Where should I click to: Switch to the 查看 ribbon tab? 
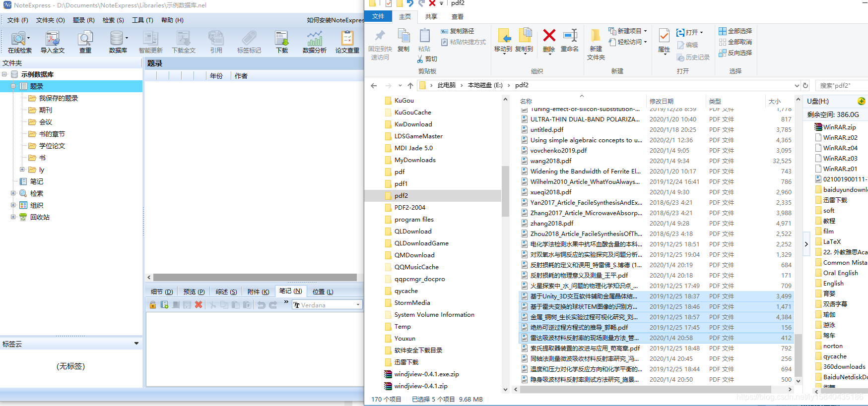pyautogui.click(x=457, y=17)
